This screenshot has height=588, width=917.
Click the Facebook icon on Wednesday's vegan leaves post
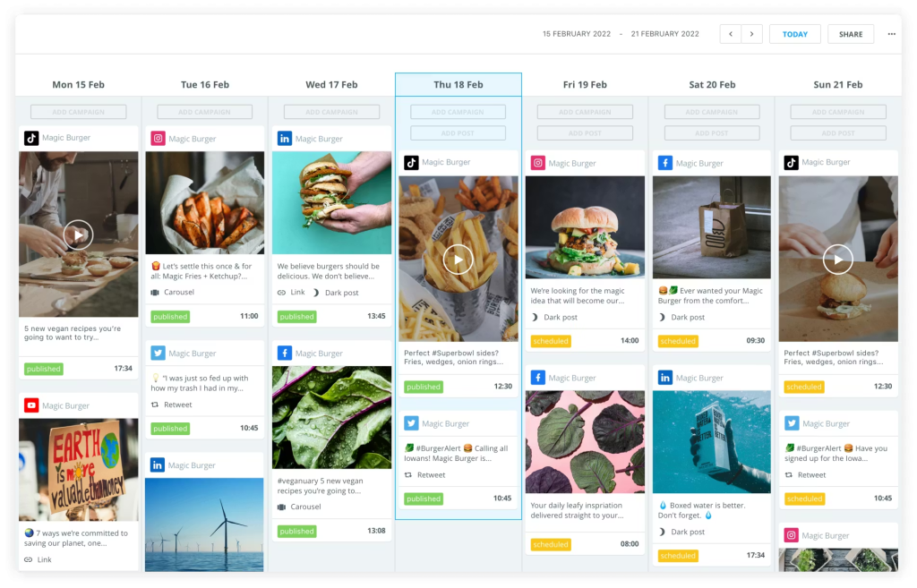click(285, 354)
